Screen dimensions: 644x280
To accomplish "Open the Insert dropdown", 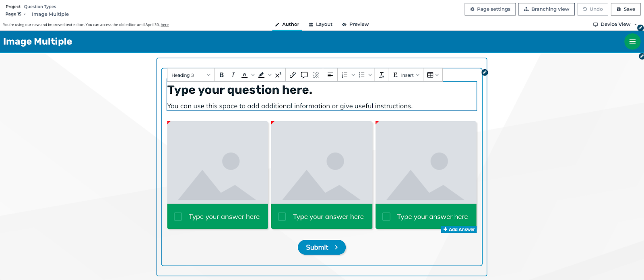I will click(406, 75).
